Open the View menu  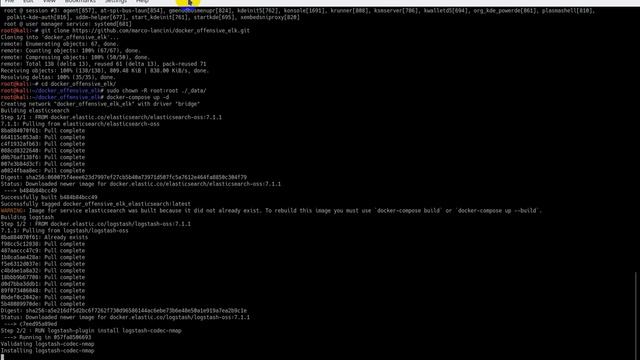pyautogui.click(x=49, y=1)
